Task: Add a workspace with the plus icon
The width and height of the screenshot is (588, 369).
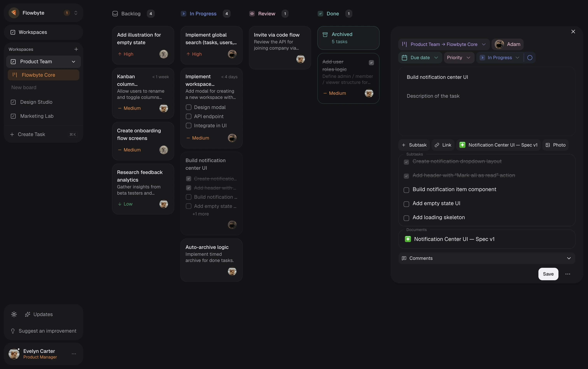Action: click(x=76, y=49)
